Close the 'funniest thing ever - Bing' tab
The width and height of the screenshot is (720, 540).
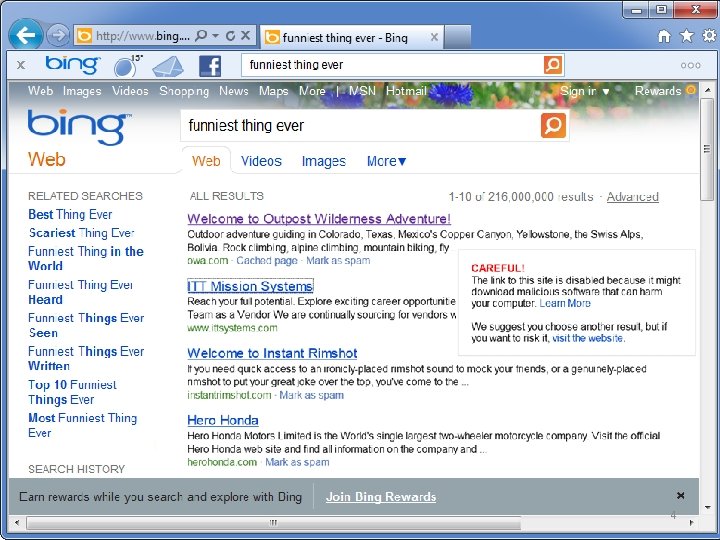pos(434,37)
